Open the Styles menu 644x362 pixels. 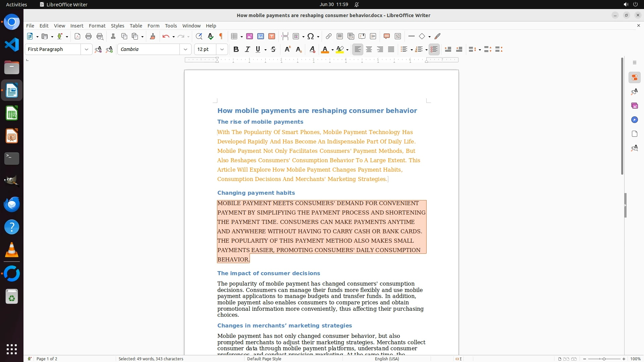(x=117, y=25)
